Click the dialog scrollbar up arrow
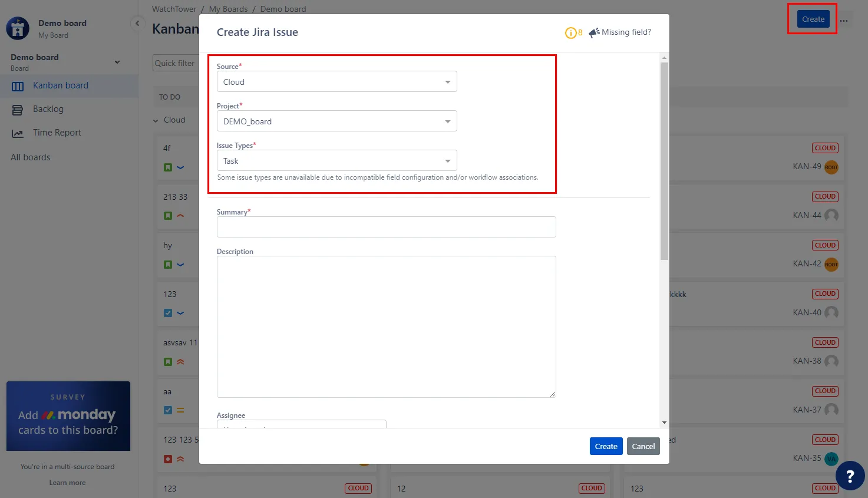 coord(664,58)
